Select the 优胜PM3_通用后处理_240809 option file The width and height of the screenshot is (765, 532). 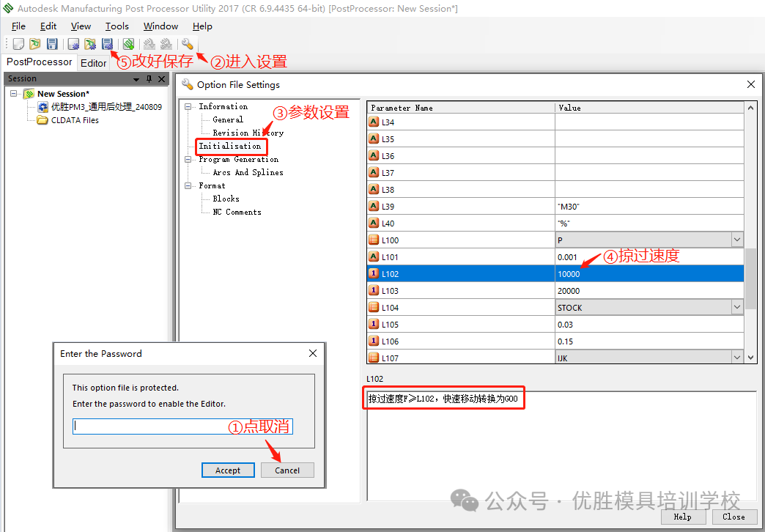pos(106,107)
